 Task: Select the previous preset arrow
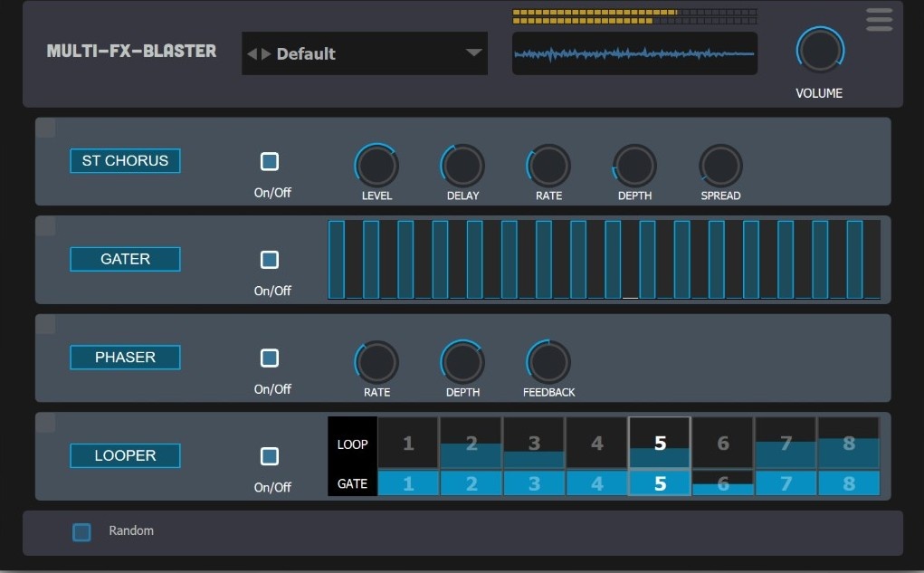click(251, 53)
